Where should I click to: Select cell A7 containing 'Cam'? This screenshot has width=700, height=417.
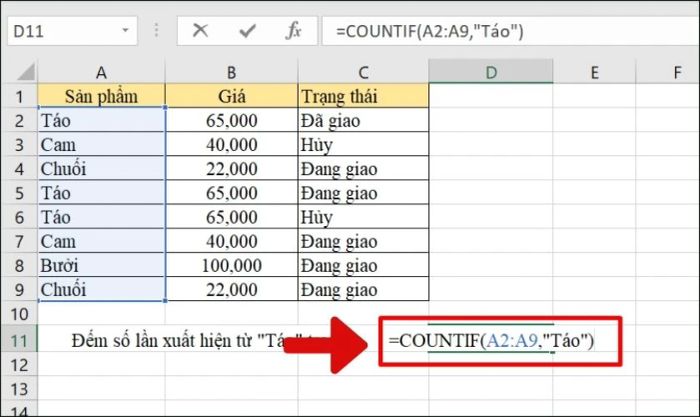(x=101, y=241)
